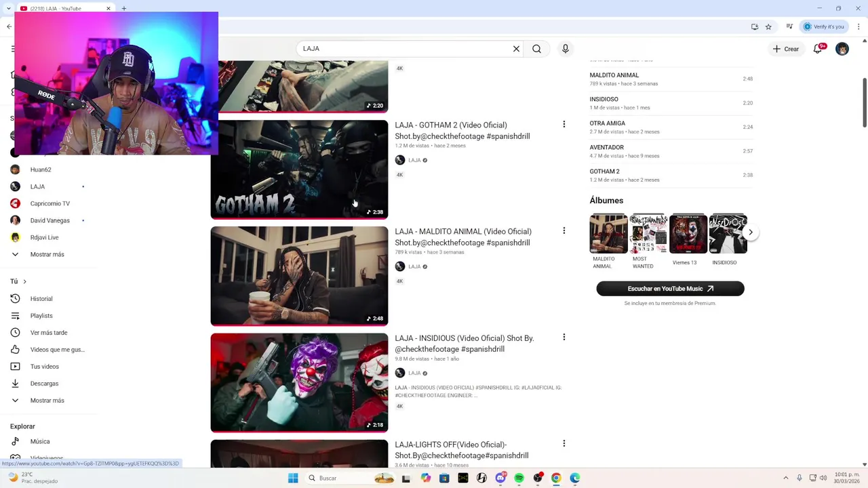Click Escuchar en YouTube Music button

pyautogui.click(x=670, y=289)
